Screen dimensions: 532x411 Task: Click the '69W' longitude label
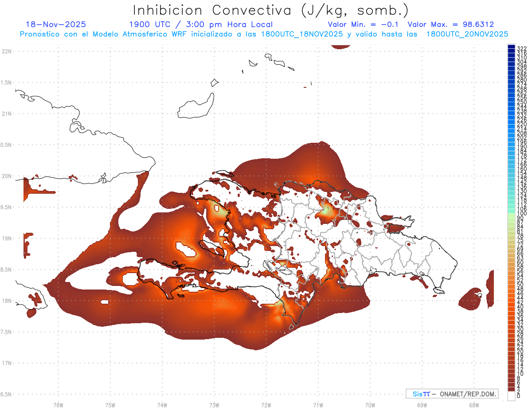[x=422, y=405]
